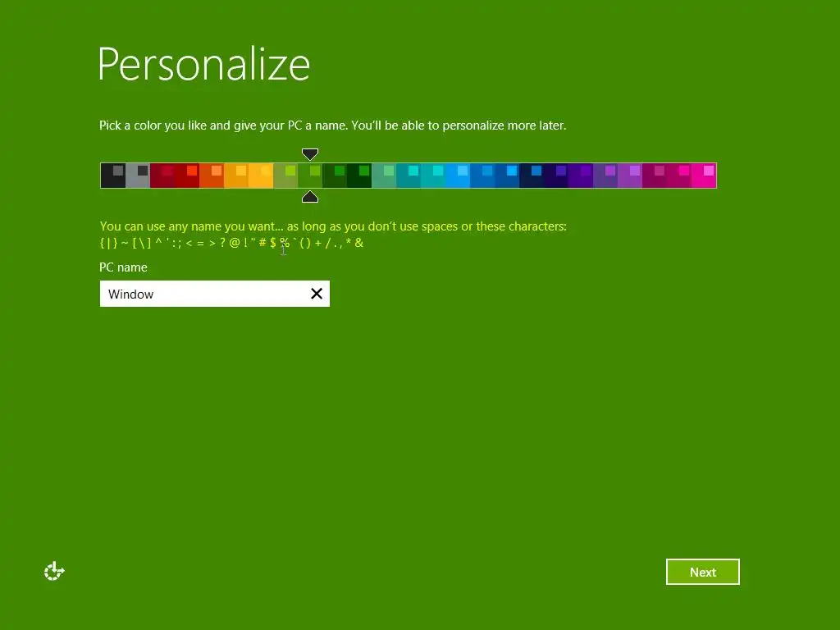Clear the PC name with the X
Viewport: 840px width, 630px height.
pyautogui.click(x=317, y=294)
